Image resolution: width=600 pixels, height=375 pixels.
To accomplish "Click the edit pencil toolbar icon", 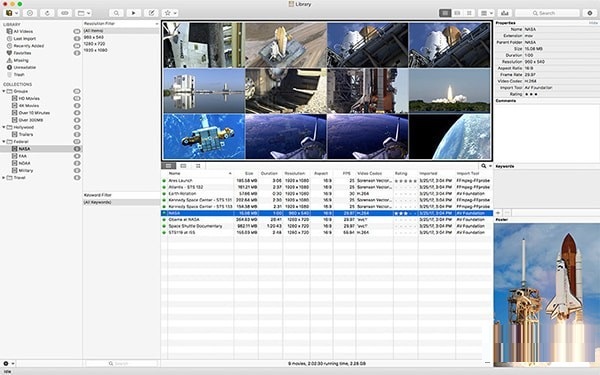I will (151, 13).
